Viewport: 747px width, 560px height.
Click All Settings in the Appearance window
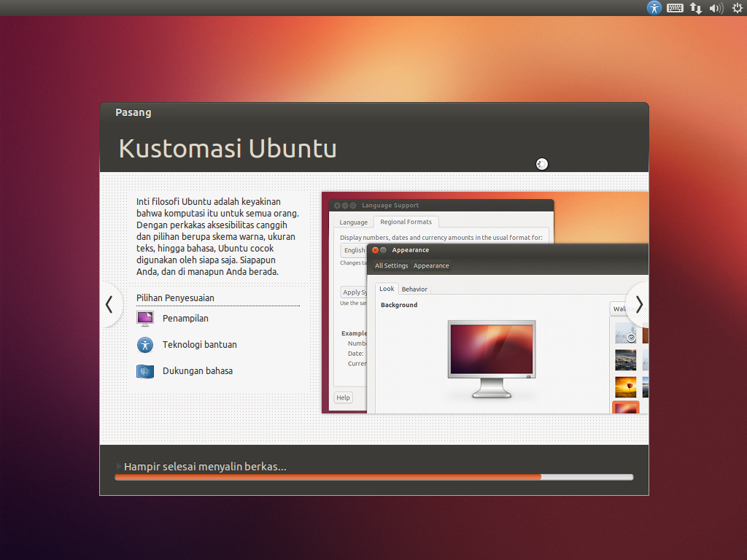[x=392, y=265]
